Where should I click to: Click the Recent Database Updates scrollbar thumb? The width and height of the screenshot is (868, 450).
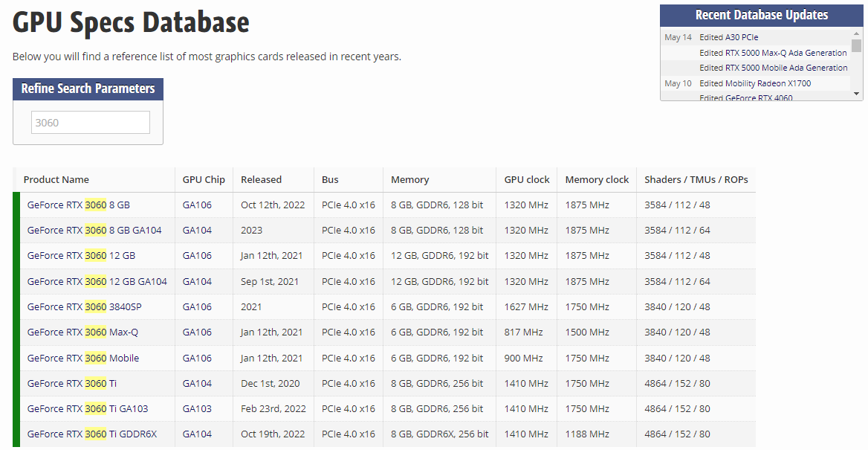pyautogui.click(x=857, y=45)
